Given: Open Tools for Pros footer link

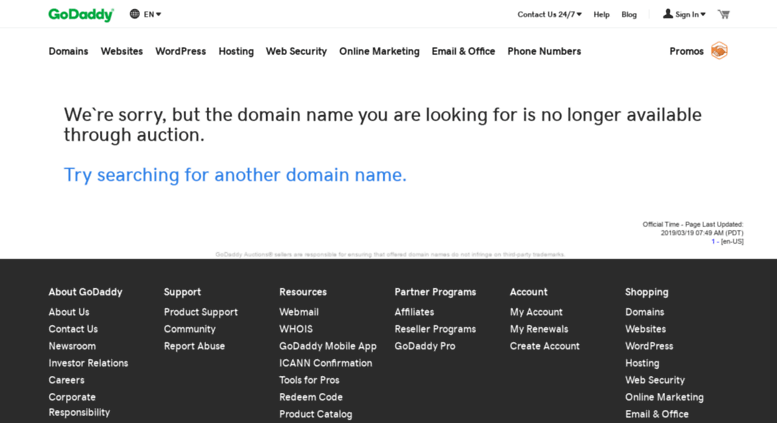Looking at the screenshot, I should click(309, 380).
